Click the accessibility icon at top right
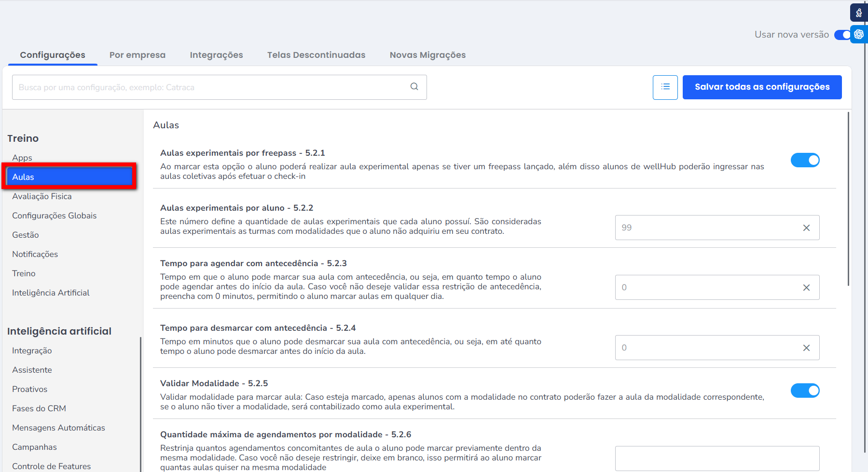The height and width of the screenshot is (472, 868). click(859, 13)
